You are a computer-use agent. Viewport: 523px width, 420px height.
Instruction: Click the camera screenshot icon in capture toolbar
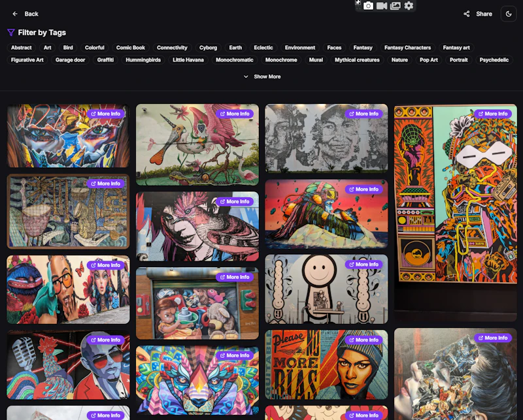pyautogui.click(x=368, y=6)
